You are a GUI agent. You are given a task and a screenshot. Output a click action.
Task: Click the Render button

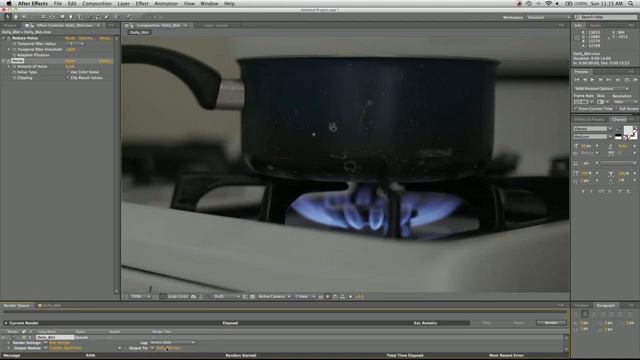(x=551, y=323)
